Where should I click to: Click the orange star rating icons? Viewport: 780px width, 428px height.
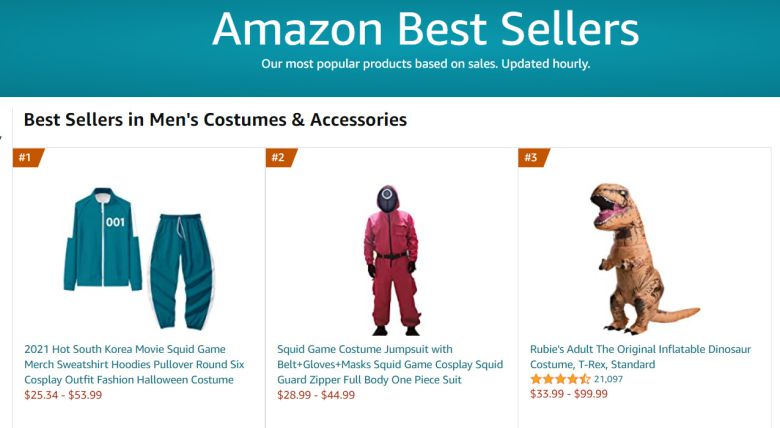[x=560, y=379]
